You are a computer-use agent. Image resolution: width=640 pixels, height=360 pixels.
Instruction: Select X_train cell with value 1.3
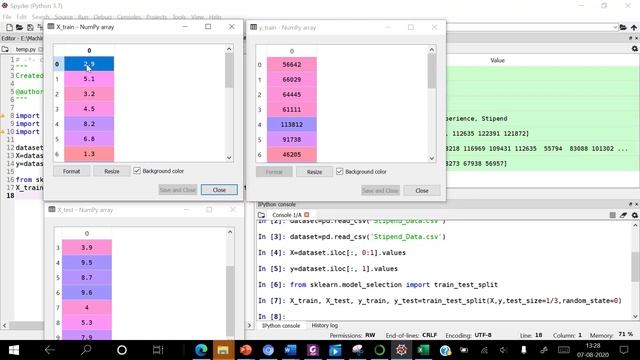pos(89,154)
